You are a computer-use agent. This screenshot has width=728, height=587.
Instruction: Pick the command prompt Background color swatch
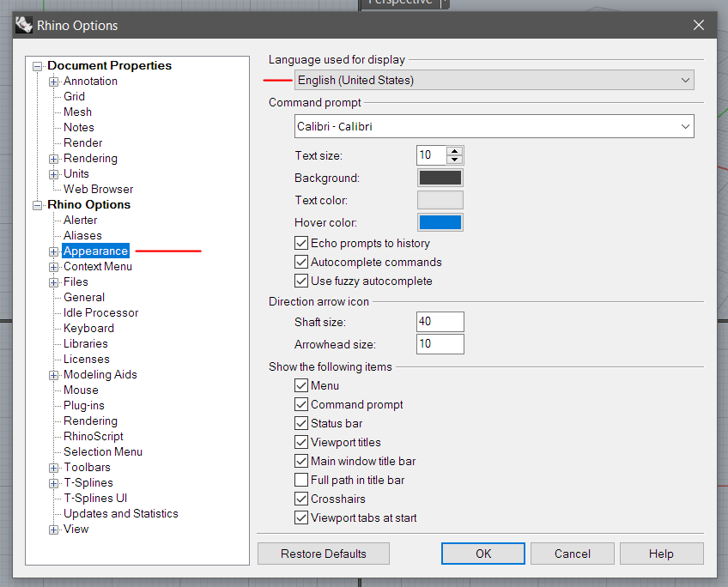pos(440,178)
